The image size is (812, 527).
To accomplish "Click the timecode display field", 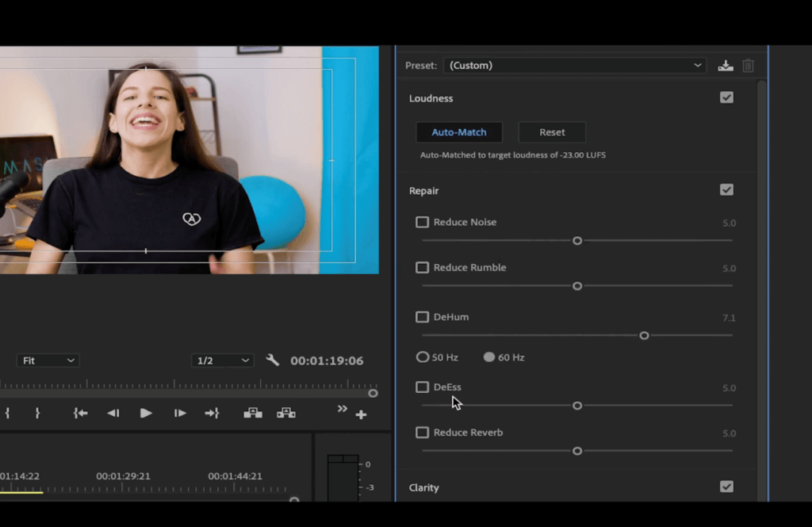I will pyautogui.click(x=327, y=360).
